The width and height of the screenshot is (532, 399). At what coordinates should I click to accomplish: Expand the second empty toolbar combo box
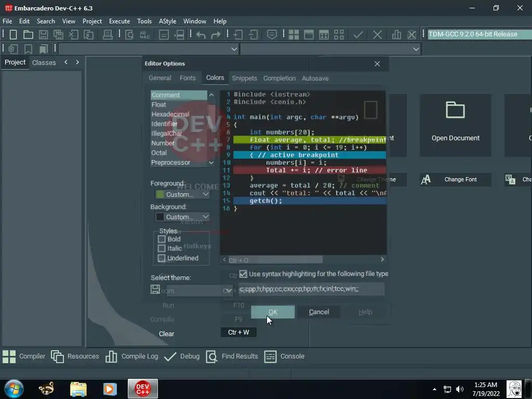click(416, 49)
